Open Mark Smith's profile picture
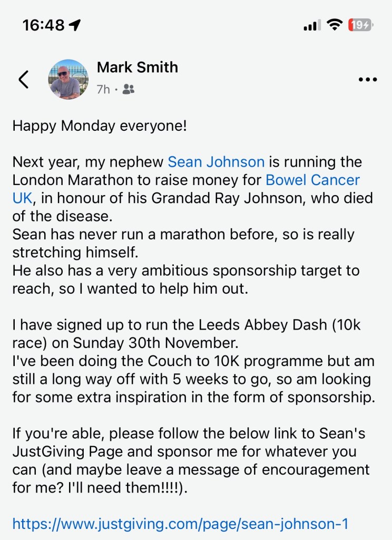The height and width of the screenshot is (540, 392). pyautogui.click(x=68, y=79)
